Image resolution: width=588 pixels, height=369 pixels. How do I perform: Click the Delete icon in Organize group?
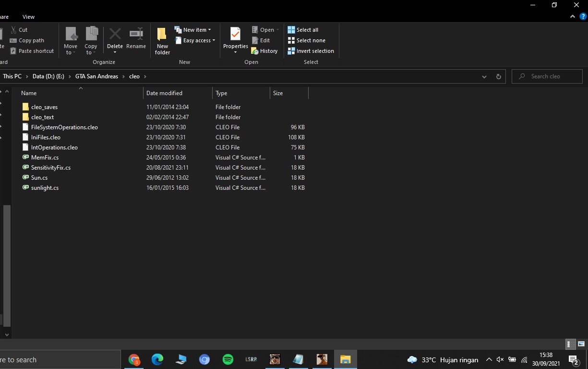tap(115, 34)
